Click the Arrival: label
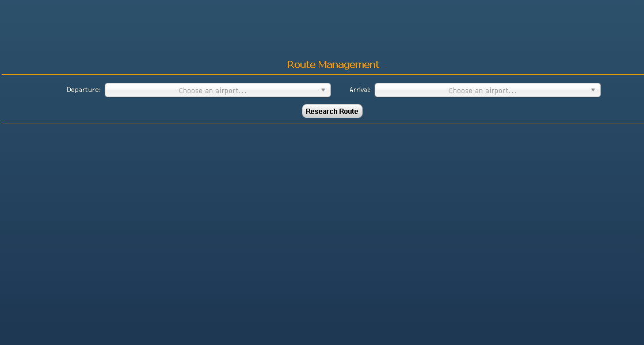 360,90
